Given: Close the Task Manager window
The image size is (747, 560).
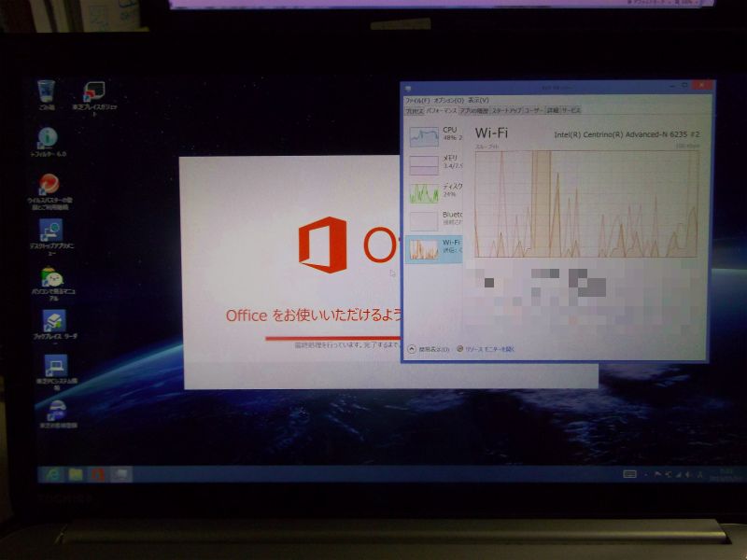Looking at the screenshot, I should [x=702, y=85].
